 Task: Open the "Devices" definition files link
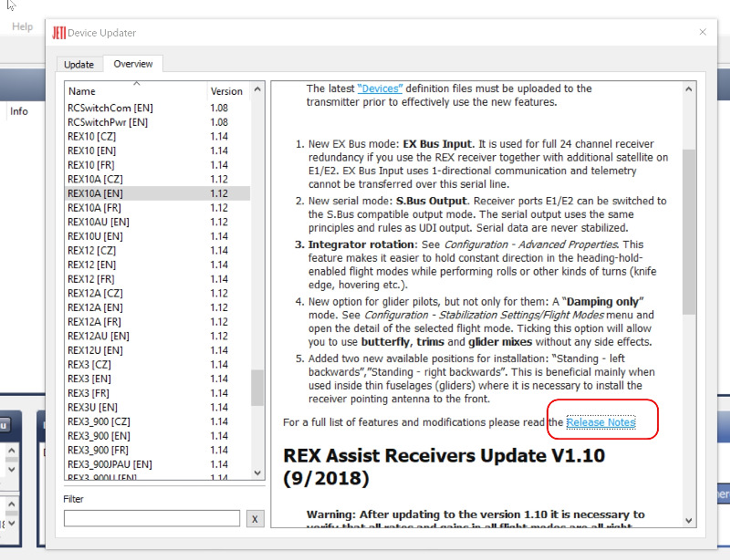380,88
